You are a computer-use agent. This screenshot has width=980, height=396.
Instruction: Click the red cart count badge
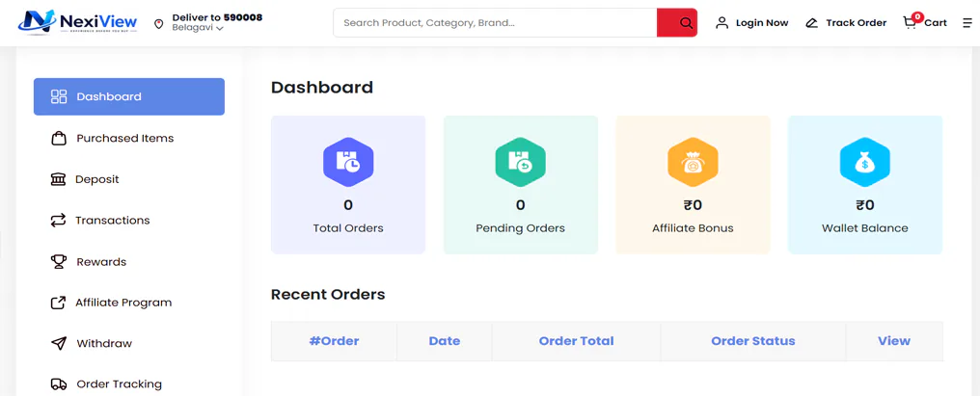(917, 16)
